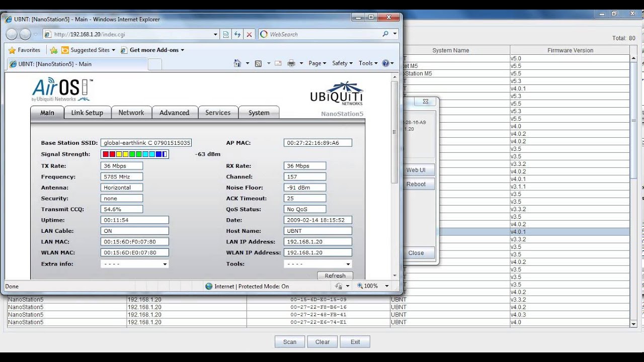644x362 pixels.
Task: Click the browser Back arrow button
Action: tap(12, 34)
